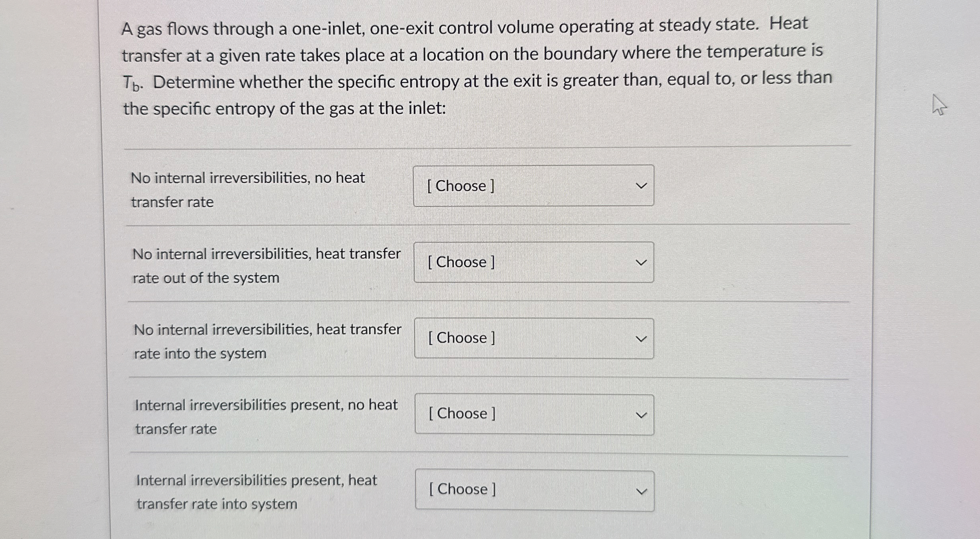Viewport: 980px width, 539px height.
Task: Open the dropdown for 'No internal irreversibilities, heat transfer rate into the system'
Action: 533,338
